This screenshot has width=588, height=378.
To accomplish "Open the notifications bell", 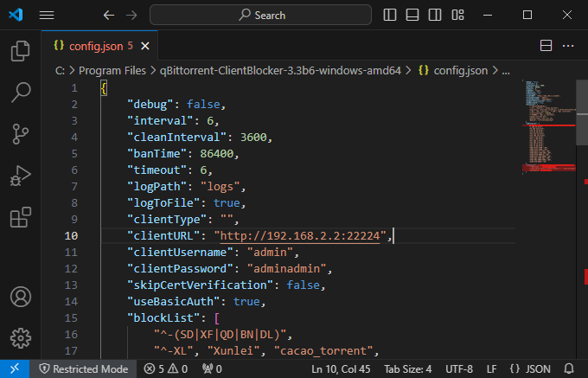I will (569, 369).
